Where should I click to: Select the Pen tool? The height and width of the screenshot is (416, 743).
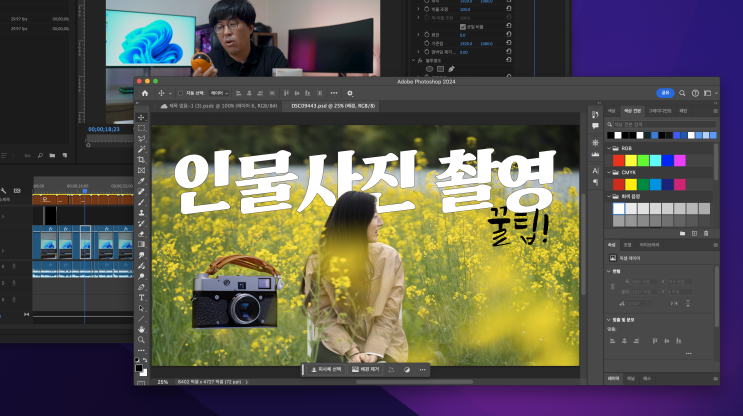coord(141,287)
